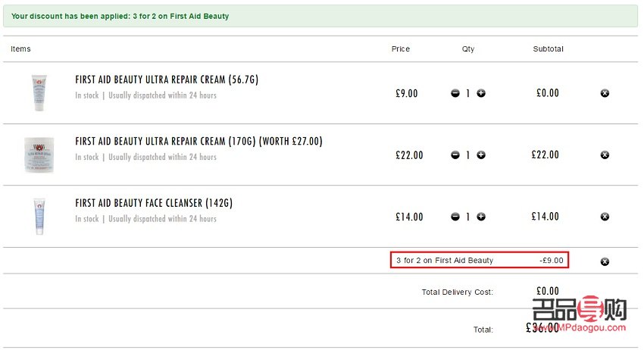
Task: Open Ultra Repair Cream (56.7G) product link
Action: click(x=167, y=80)
